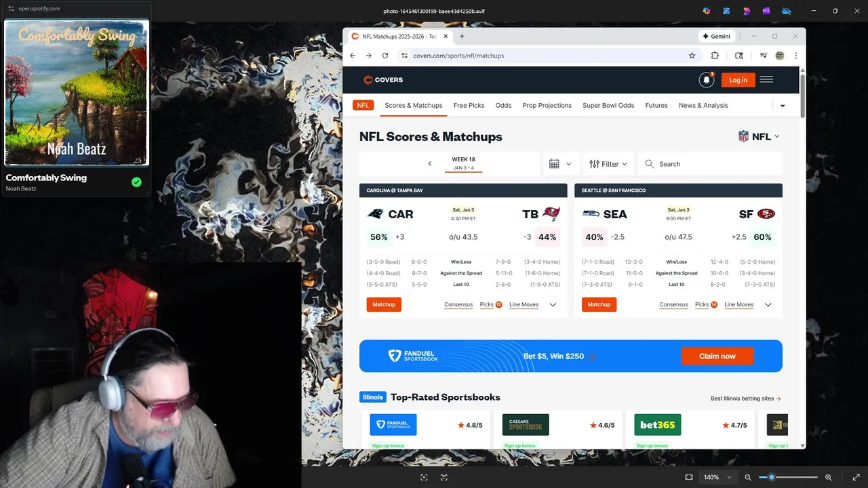Open calendar date picker dropdown
The width and height of the screenshot is (868, 488).
point(560,164)
